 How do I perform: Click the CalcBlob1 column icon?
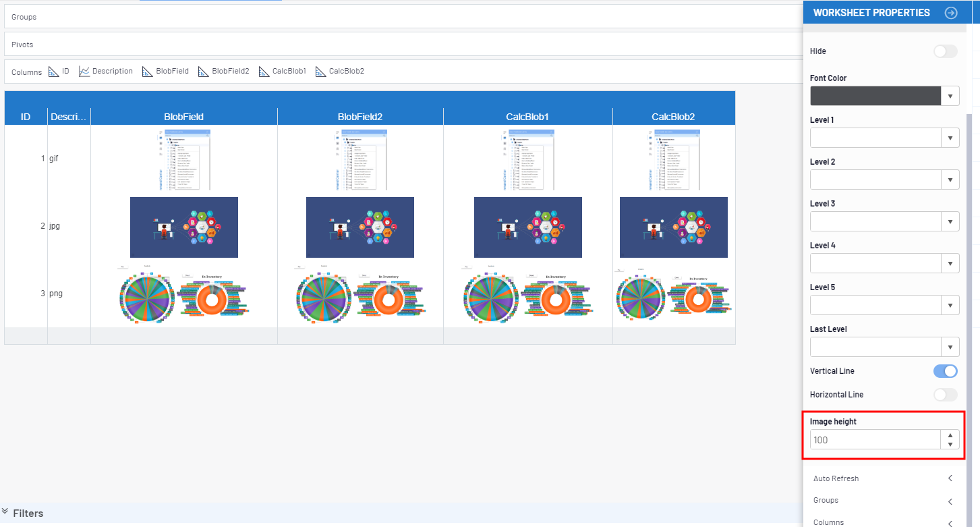[264, 72]
